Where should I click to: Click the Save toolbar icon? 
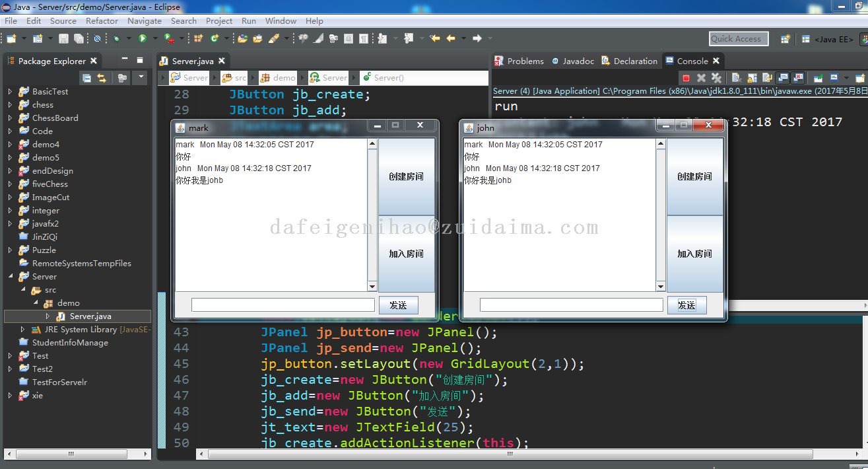tap(63, 38)
